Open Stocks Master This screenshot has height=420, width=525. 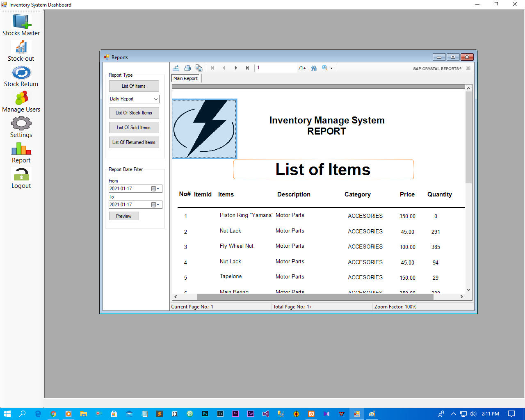(x=21, y=25)
